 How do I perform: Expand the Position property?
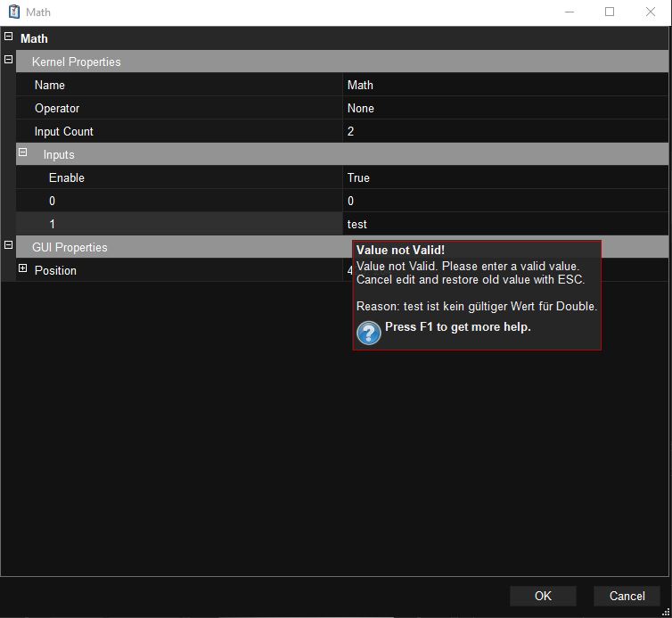pyautogui.click(x=23, y=268)
